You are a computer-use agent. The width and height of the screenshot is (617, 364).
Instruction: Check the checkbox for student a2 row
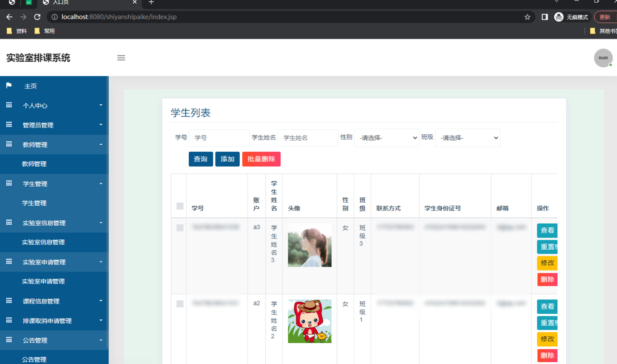pyautogui.click(x=180, y=304)
